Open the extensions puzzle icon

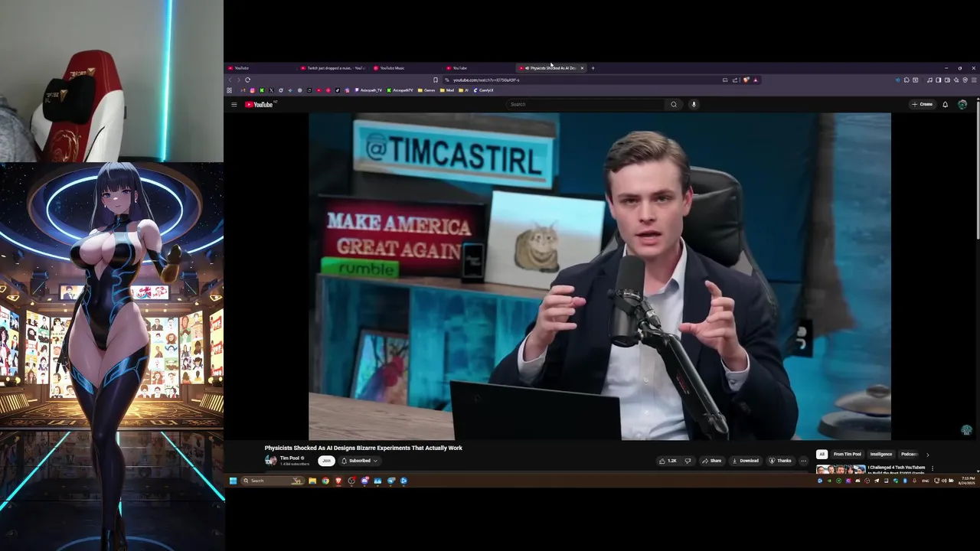(906, 80)
